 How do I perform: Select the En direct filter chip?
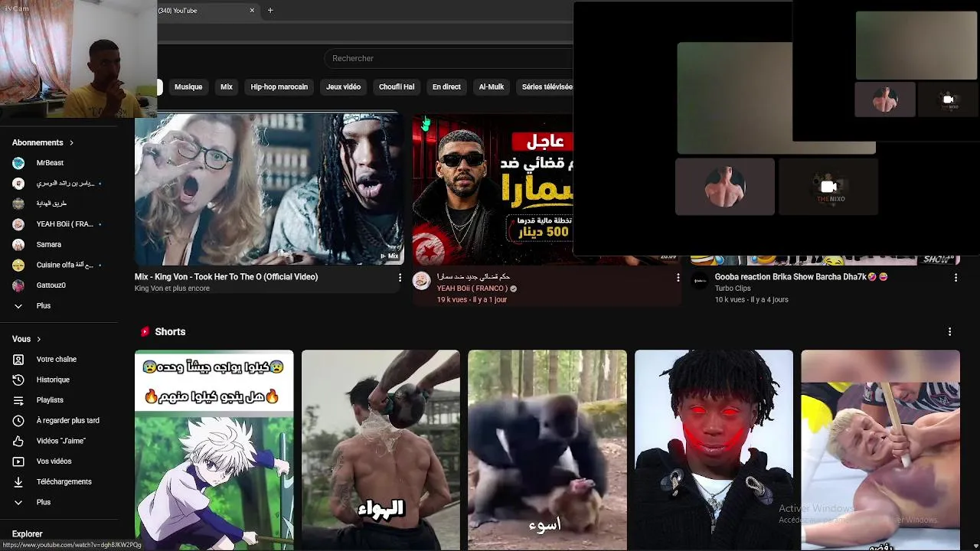446,87
